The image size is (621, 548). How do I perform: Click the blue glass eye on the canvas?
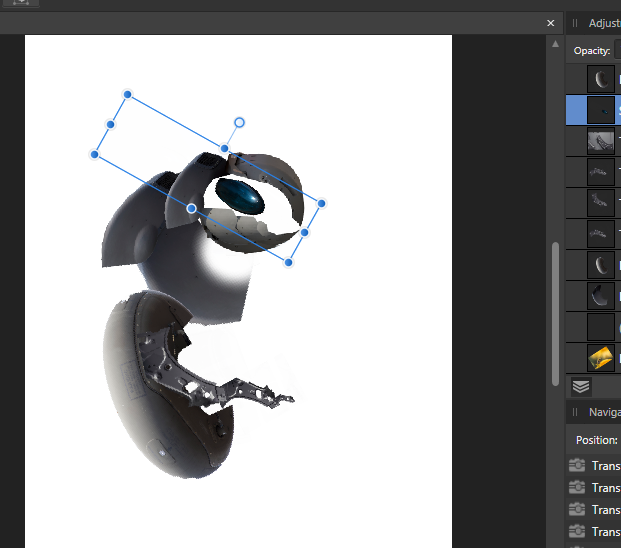pos(240,196)
